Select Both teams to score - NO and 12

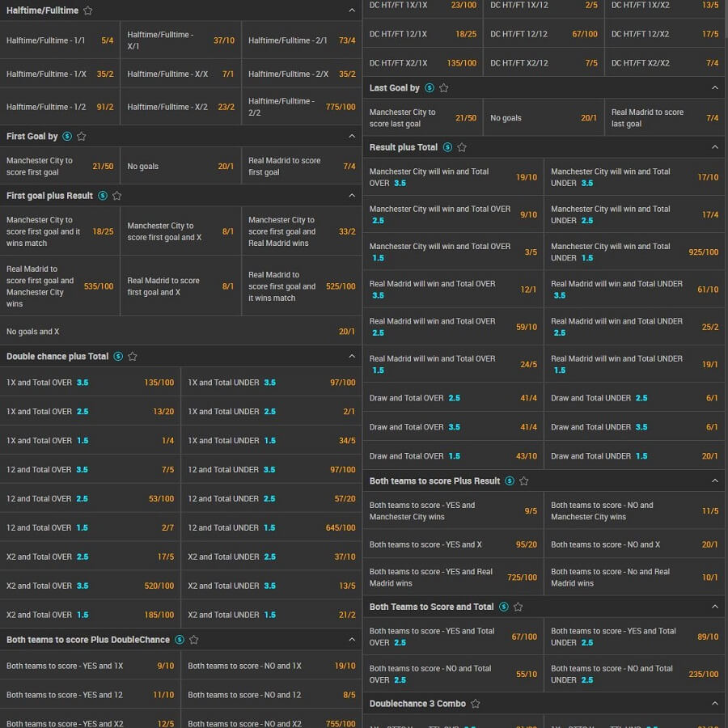pyautogui.click(x=272, y=695)
